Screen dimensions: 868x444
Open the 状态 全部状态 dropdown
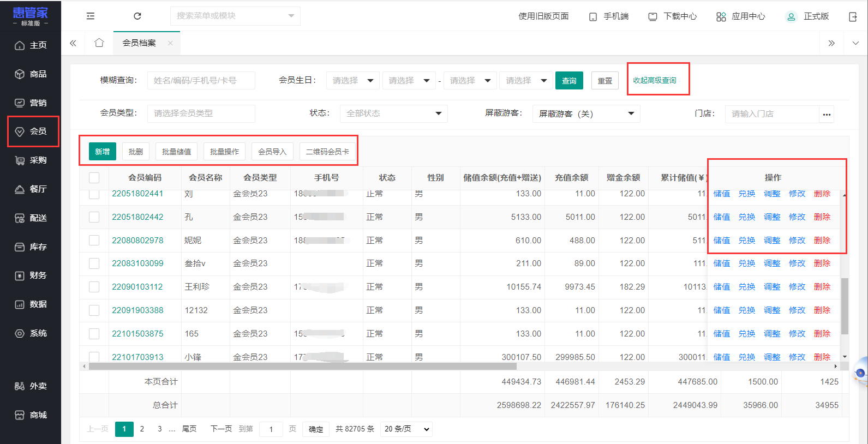[394, 113]
